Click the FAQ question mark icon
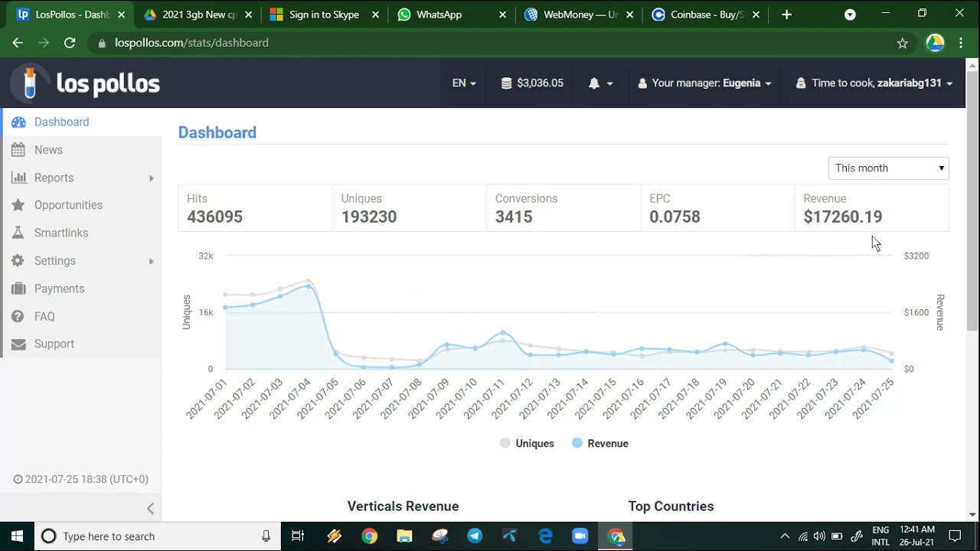The image size is (980, 551). coord(18,316)
